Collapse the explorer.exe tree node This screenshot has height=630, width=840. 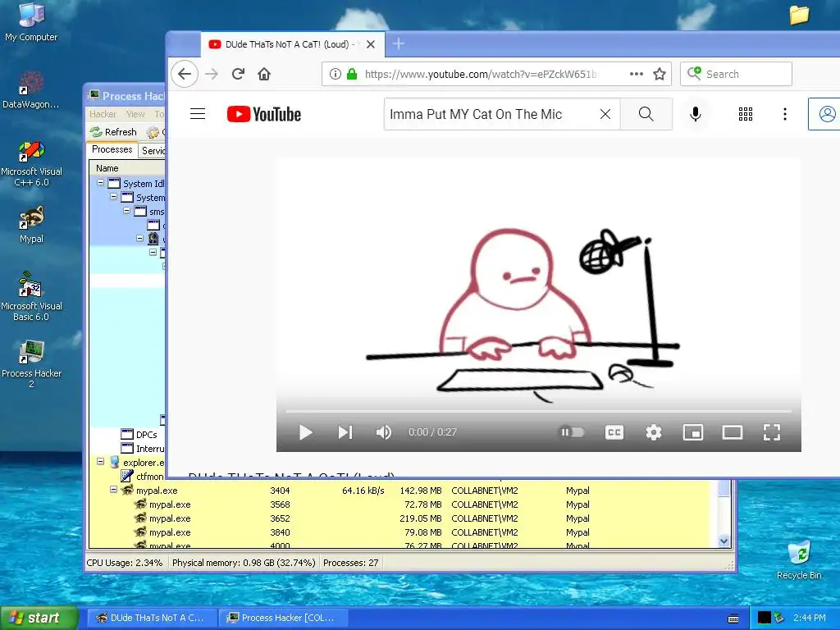click(x=100, y=461)
